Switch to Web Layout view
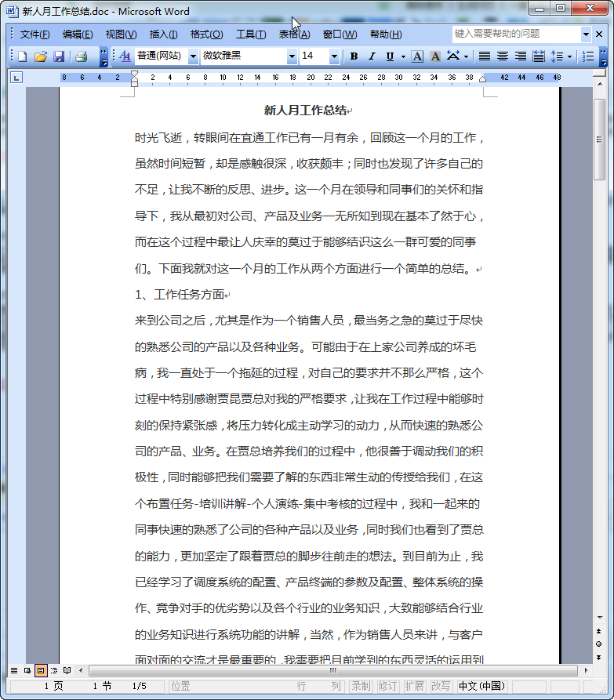The width and height of the screenshot is (614, 700). [27, 670]
